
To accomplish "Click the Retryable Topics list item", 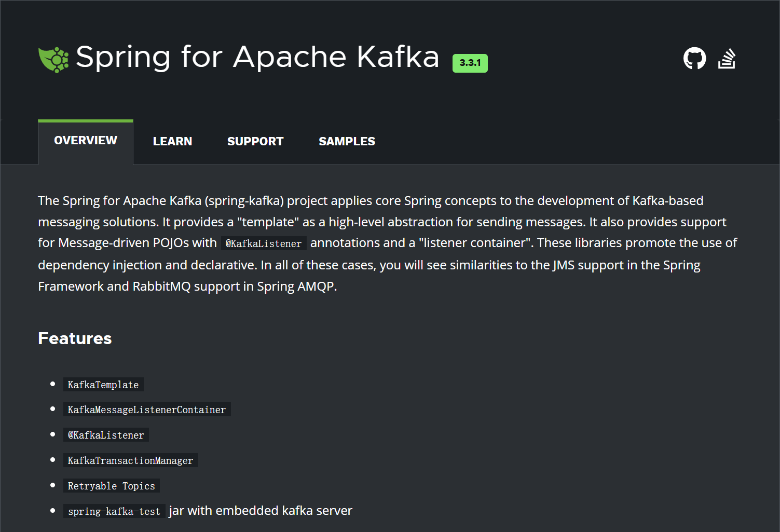I will pos(111,486).
